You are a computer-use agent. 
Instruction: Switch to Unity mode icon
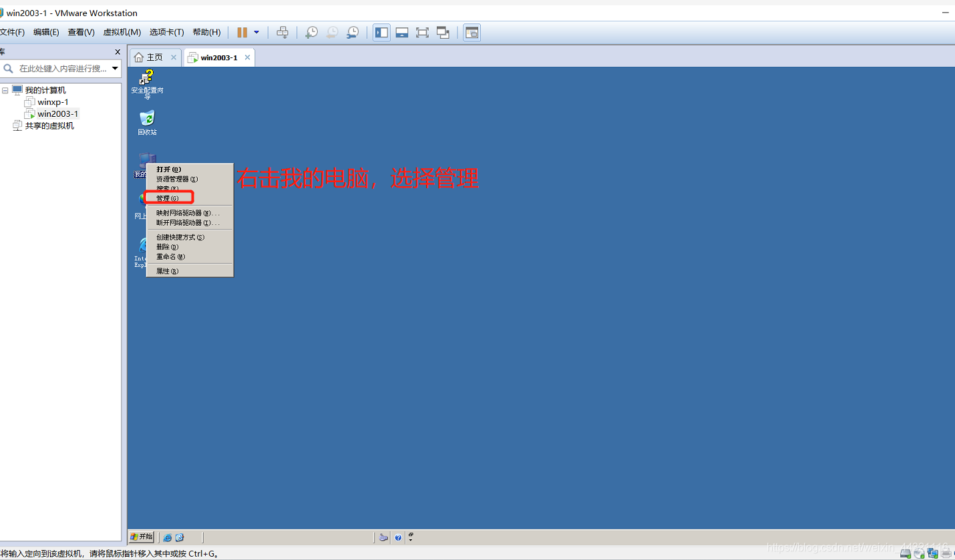[443, 32]
